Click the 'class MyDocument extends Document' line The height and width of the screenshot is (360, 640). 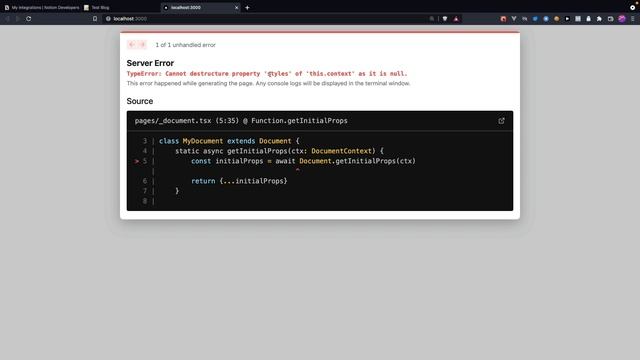point(229,141)
